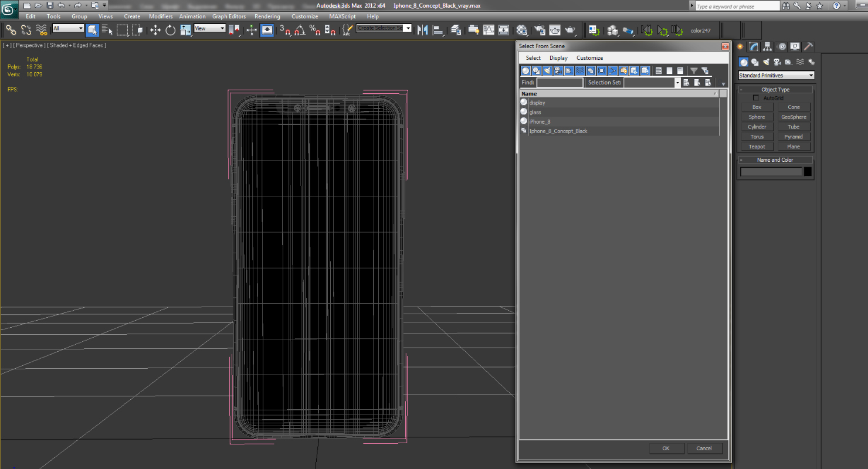Open Customize menu in Select From Scene

[x=589, y=58]
